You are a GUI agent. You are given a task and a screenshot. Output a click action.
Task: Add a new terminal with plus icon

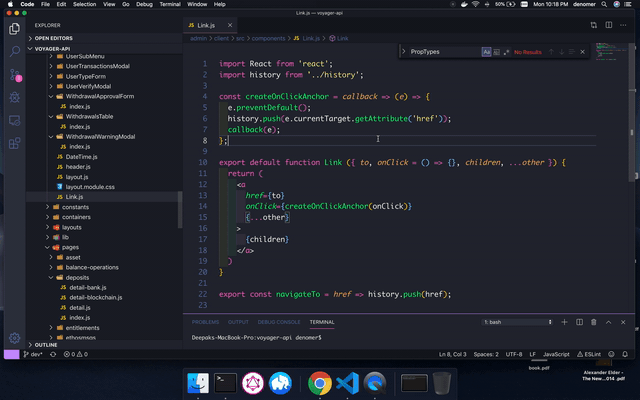pos(564,322)
